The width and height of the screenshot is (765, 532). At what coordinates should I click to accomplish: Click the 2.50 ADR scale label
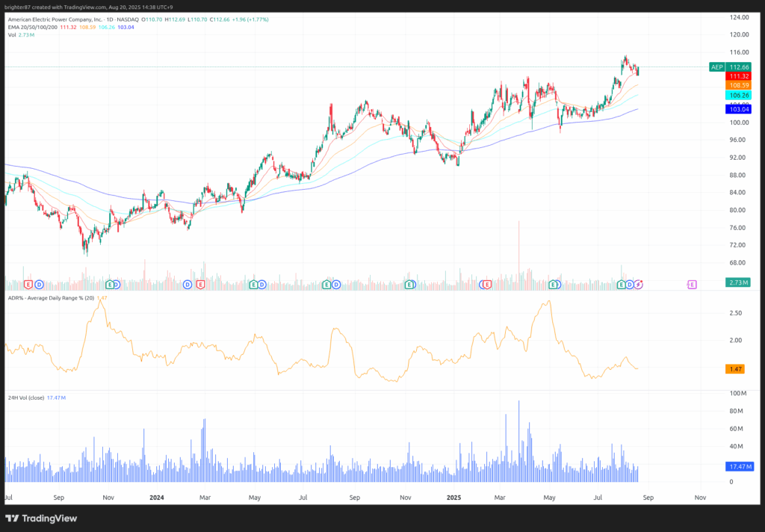click(x=736, y=313)
